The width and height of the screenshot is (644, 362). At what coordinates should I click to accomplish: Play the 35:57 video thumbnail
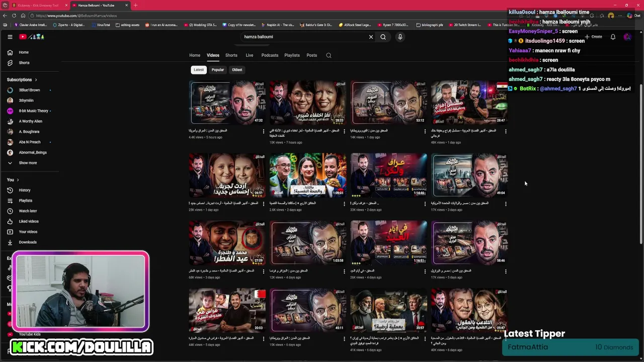389,310
